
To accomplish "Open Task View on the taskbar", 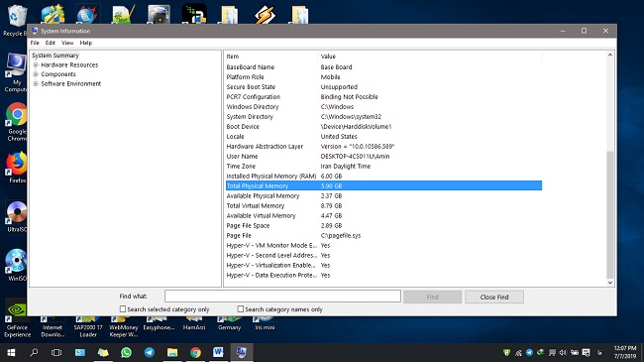I will click(x=56, y=352).
